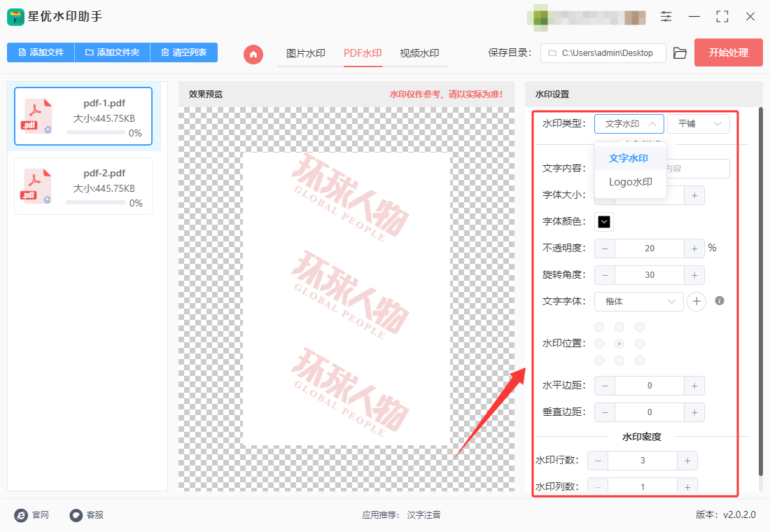Screen dimensions: 770x532
Task: Decrease rotation angle with minus button
Action: [x=605, y=275]
